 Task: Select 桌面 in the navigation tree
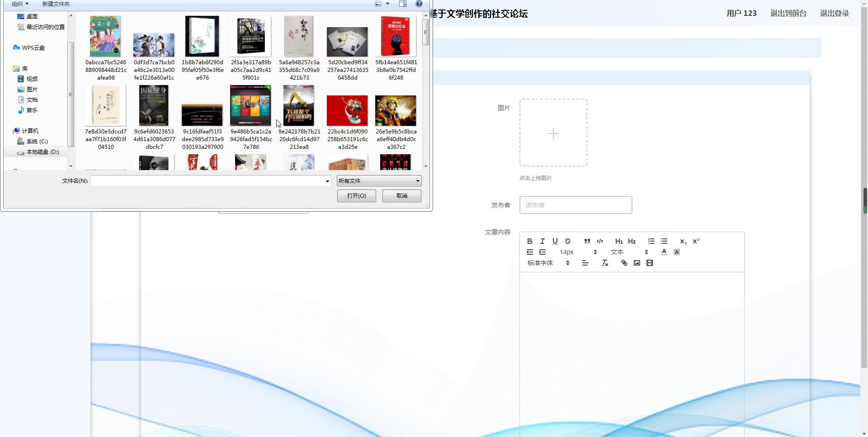click(28, 16)
